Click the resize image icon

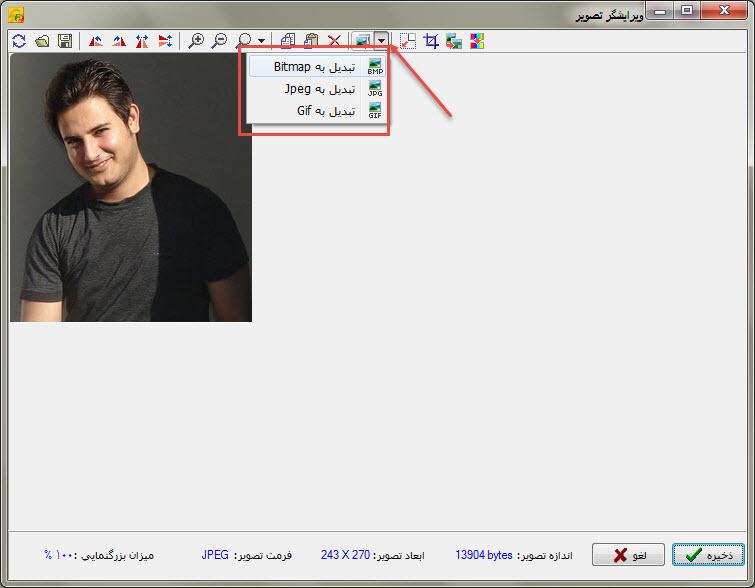point(408,41)
